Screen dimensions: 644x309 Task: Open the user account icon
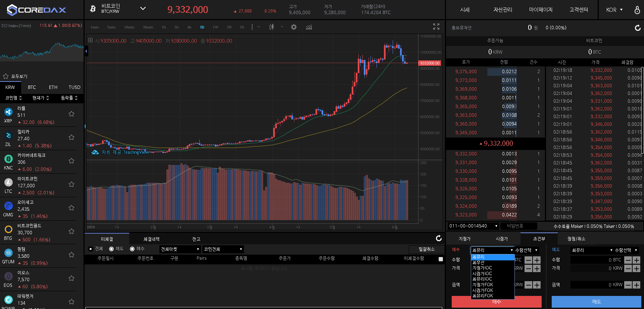[637, 10]
